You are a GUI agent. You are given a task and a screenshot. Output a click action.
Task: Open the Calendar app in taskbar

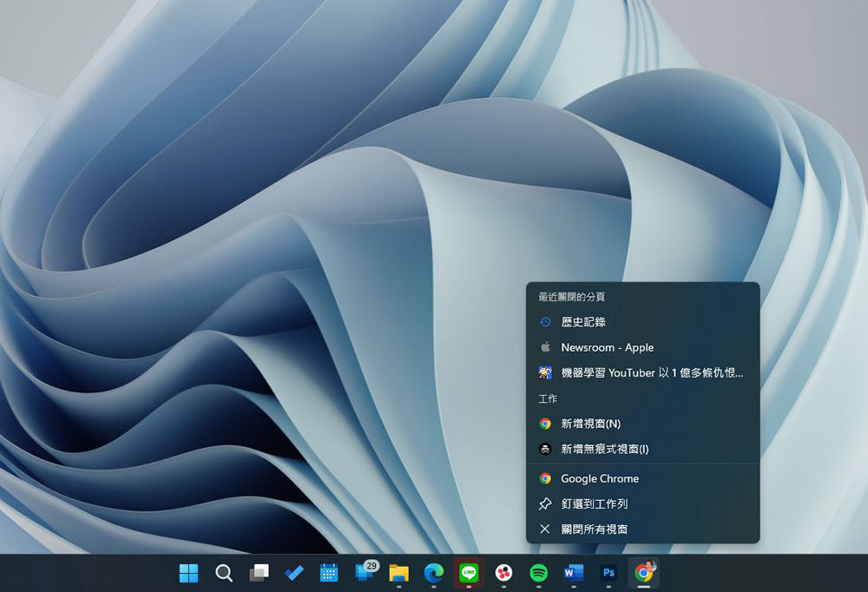point(329,573)
